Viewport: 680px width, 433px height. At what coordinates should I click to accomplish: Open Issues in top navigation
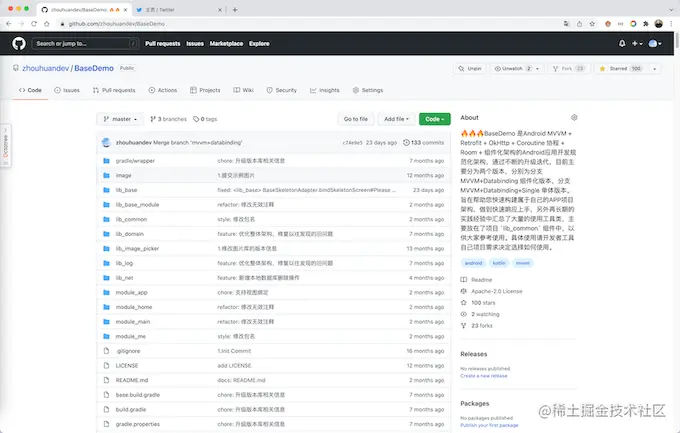click(x=195, y=43)
